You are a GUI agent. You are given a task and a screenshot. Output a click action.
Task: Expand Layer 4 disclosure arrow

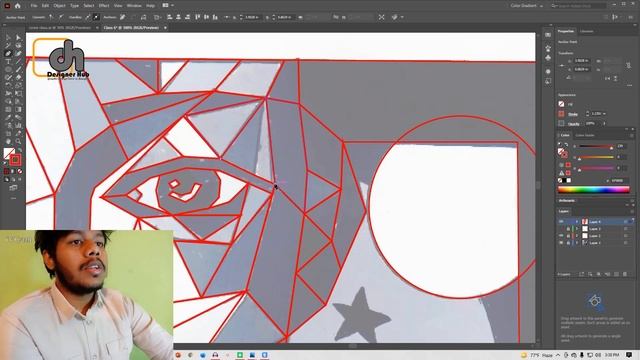[x=577, y=222]
